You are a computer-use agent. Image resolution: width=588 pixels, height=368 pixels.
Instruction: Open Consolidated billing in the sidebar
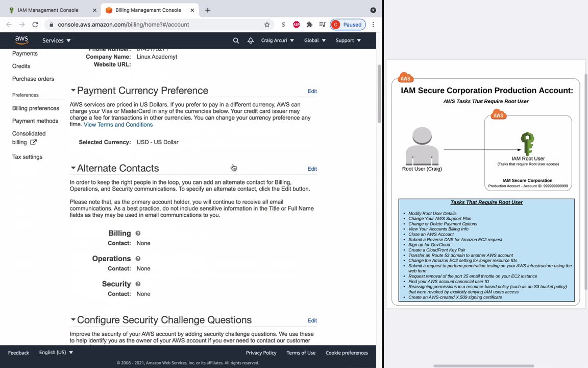pos(29,138)
